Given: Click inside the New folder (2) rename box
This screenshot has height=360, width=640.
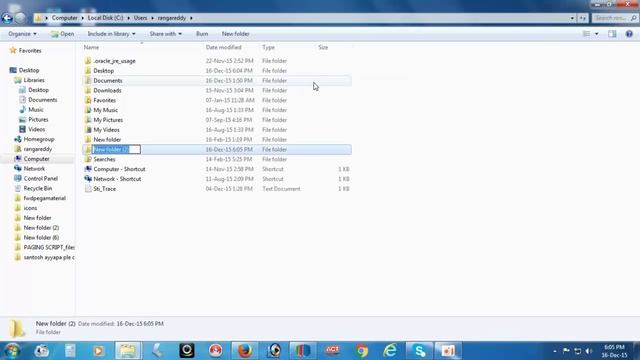Looking at the screenshot, I should (x=116, y=149).
